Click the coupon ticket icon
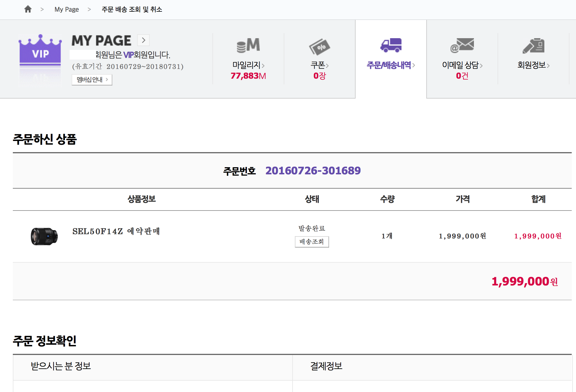Viewport: 576px width, 392px height. (x=319, y=46)
